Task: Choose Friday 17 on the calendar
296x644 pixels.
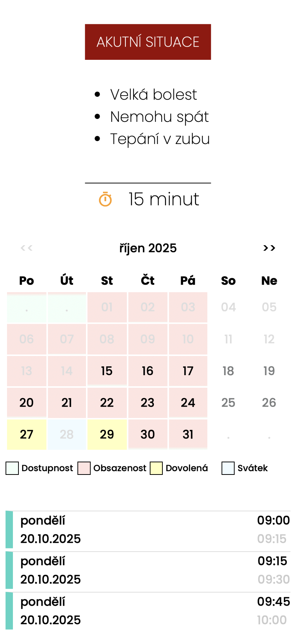Action: tap(188, 371)
